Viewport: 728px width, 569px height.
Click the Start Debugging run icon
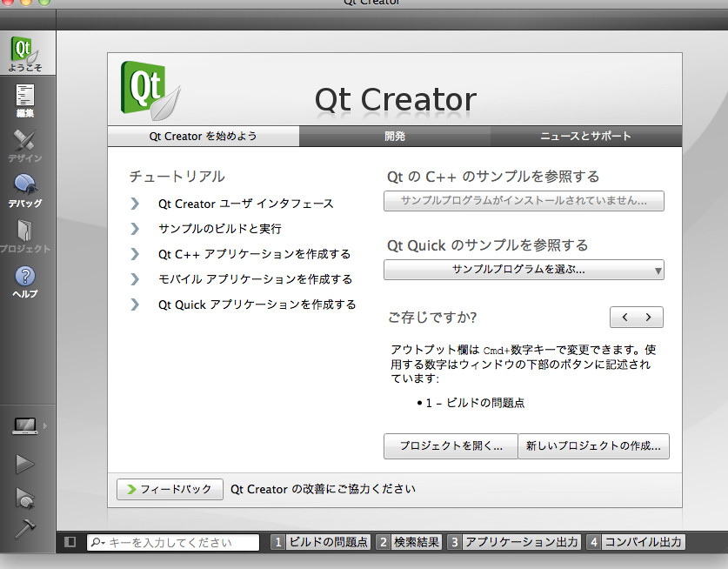point(24,498)
